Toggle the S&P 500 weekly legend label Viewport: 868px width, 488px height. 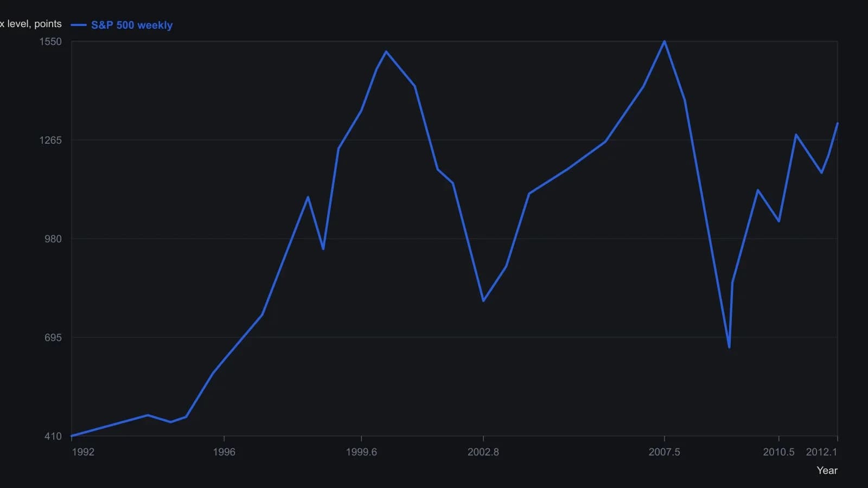click(132, 25)
